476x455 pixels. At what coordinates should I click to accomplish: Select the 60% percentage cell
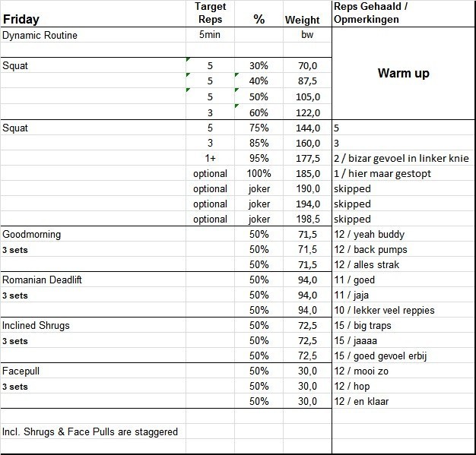259,112
